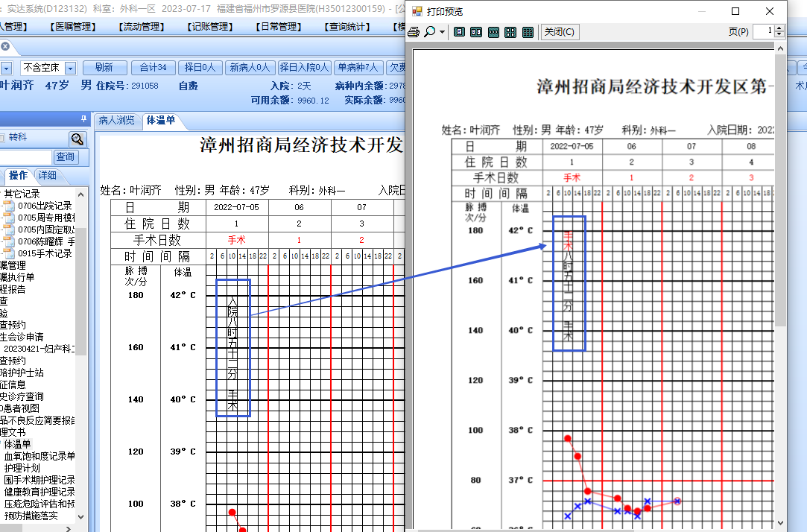Image resolution: width=807 pixels, height=532 pixels.
Task: Toggle the 转科 checkbox
Action: point(2,137)
